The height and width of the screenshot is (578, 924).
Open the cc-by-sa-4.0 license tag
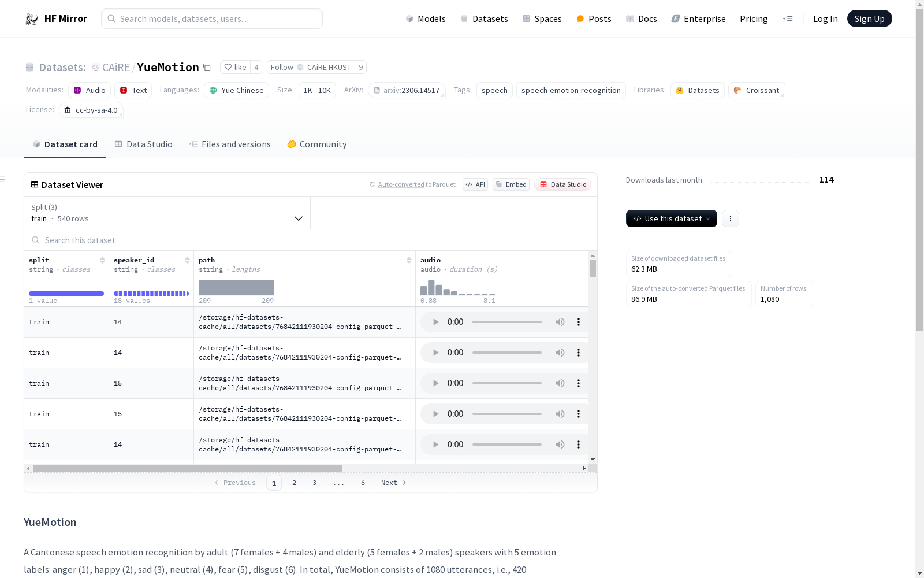tap(91, 110)
